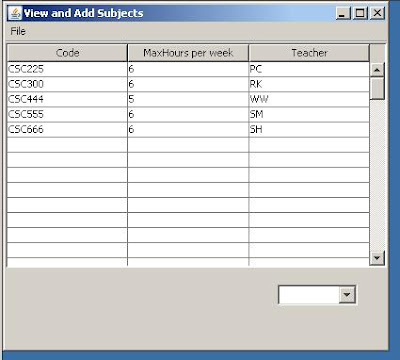400x360 pixels.
Task: Click the hours value 6 for CSC555
Action: point(188,114)
